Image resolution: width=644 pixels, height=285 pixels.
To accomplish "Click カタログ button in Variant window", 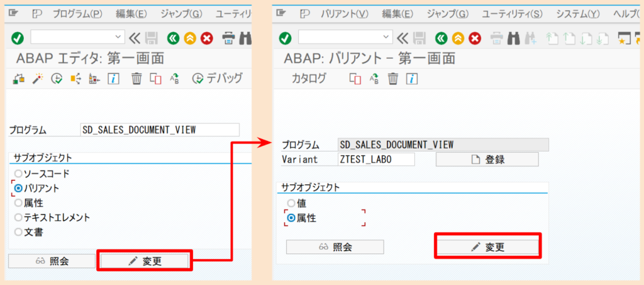I will click(x=309, y=78).
